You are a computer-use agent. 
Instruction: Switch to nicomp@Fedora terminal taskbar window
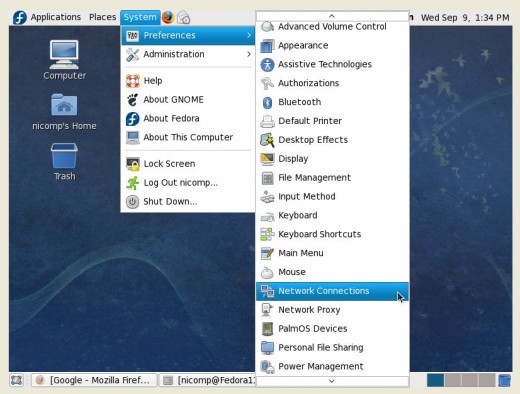(208, 380)
